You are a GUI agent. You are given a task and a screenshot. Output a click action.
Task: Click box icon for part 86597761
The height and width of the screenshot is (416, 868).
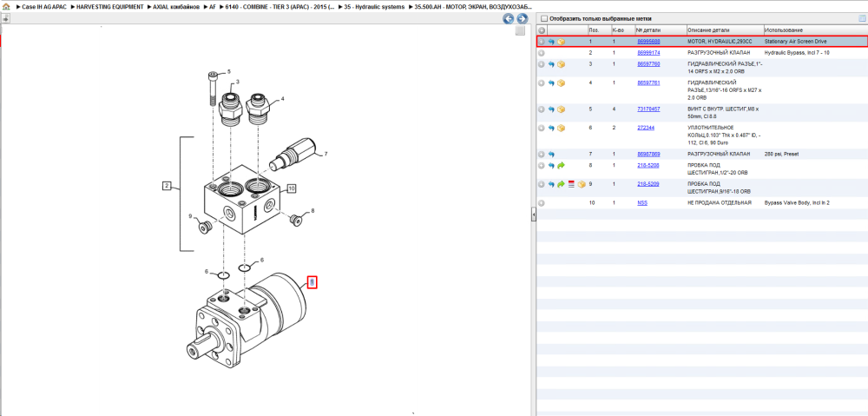click(561, 83)
